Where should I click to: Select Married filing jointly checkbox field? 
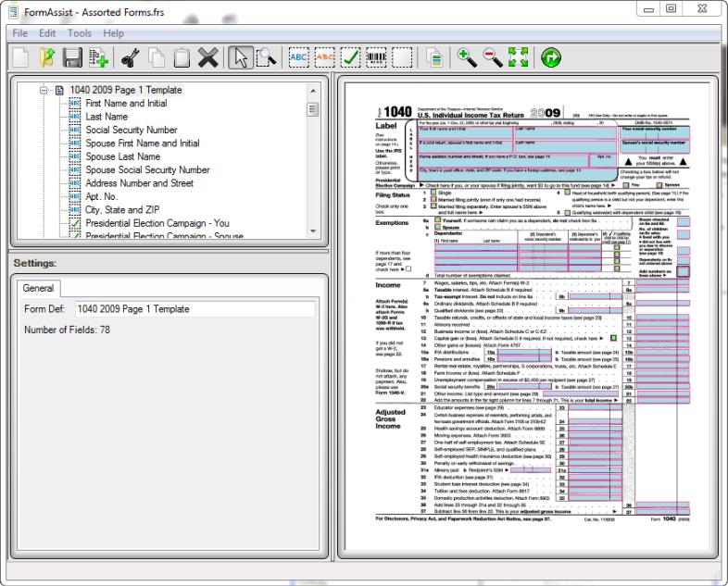click(x=433, y=199)
